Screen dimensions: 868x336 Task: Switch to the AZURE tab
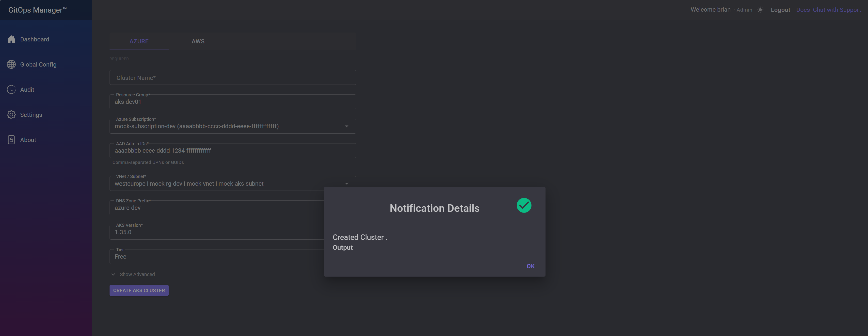click(x=139, y=41)
